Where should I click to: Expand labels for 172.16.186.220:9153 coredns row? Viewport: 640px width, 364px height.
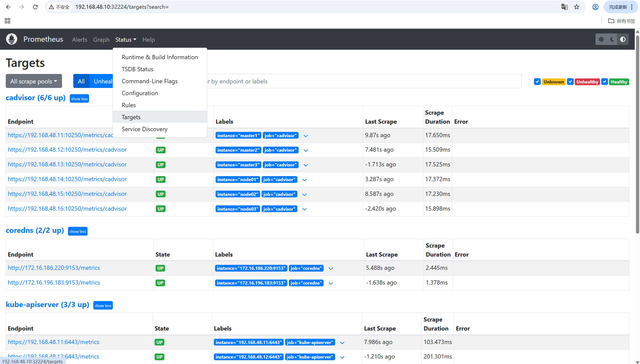coord(331,269)
